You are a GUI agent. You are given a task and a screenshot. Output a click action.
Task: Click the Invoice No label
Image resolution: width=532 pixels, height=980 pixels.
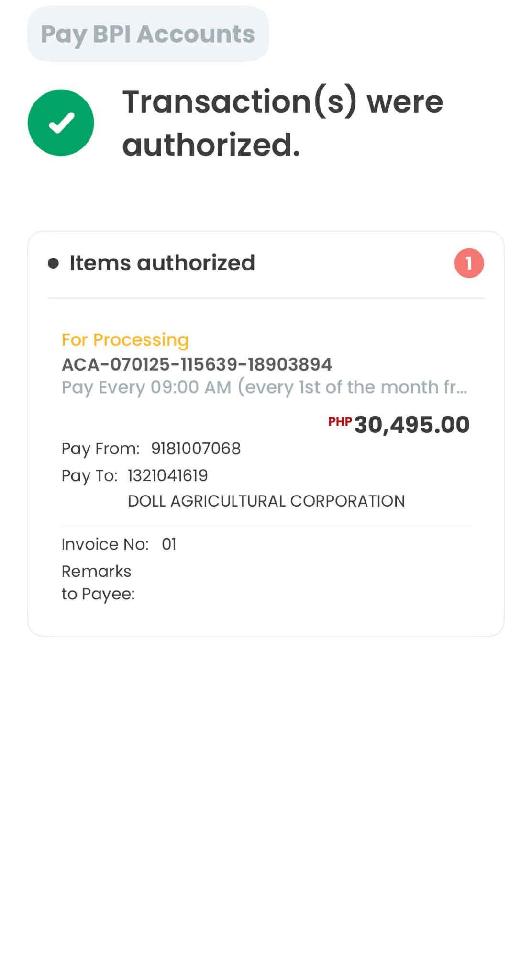pyautogui.click(x=105, y=544)
